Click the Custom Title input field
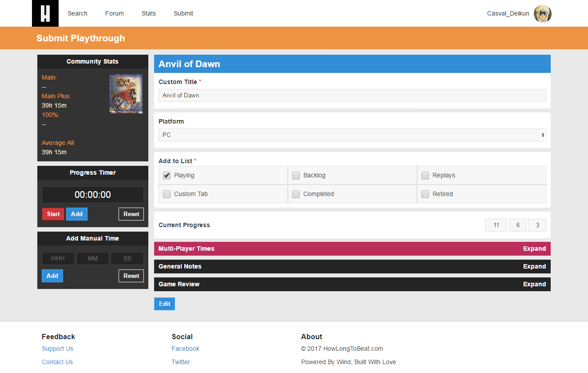This screenshot has height=373, width=588. click(x=352, y=95)
